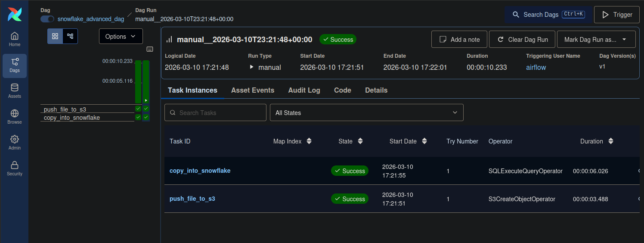This screenshot has width=644, height=243.
Task: Open the Details tab
Action: tap(376, 90)
